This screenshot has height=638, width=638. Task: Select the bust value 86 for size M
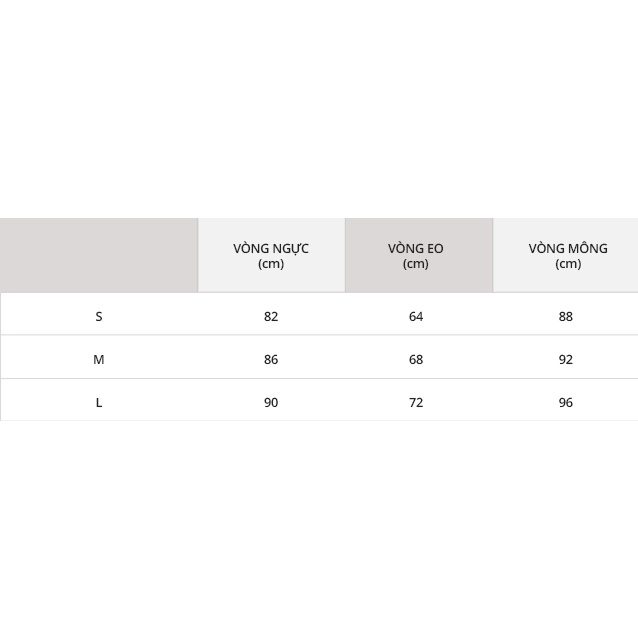(271, 359)
